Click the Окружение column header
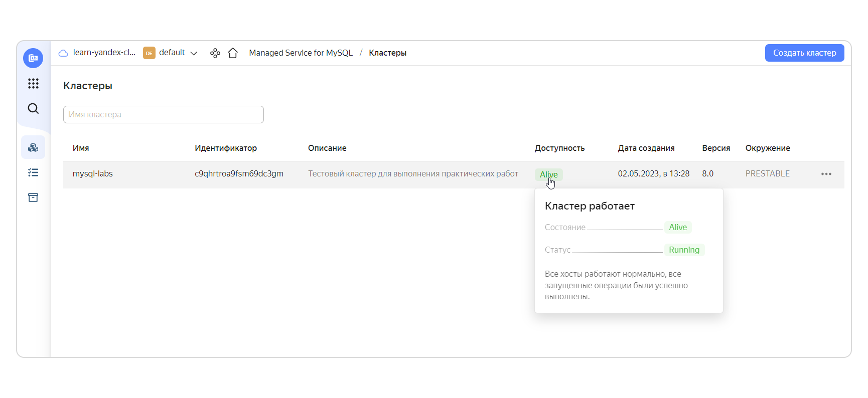The image size is (868, 398). (x=768, y=148)
